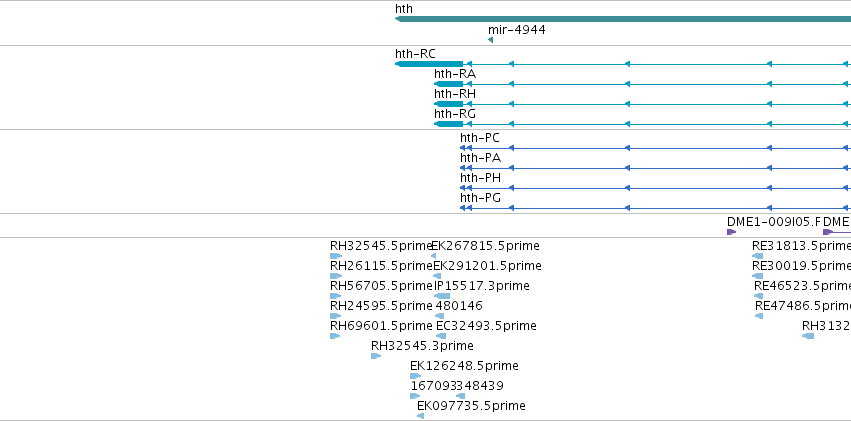
Task: Click the hth-PC label
Action: (x=480, y=138)
